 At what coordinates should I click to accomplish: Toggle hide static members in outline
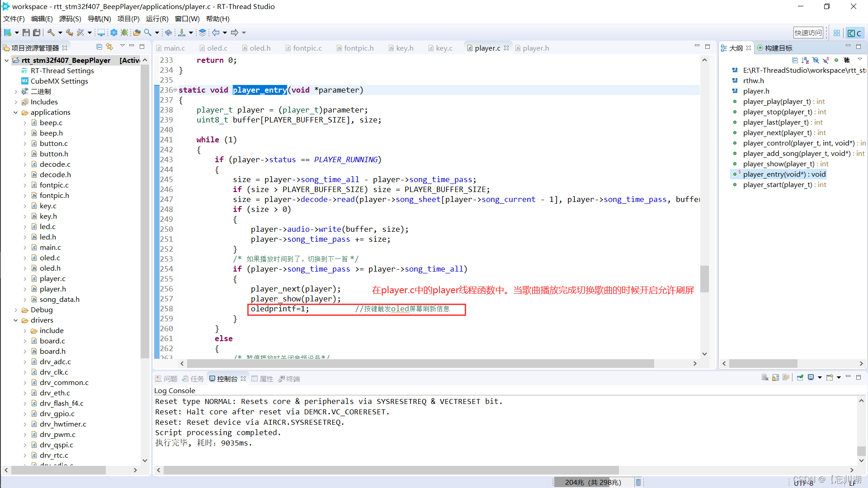tap(826, 60)
